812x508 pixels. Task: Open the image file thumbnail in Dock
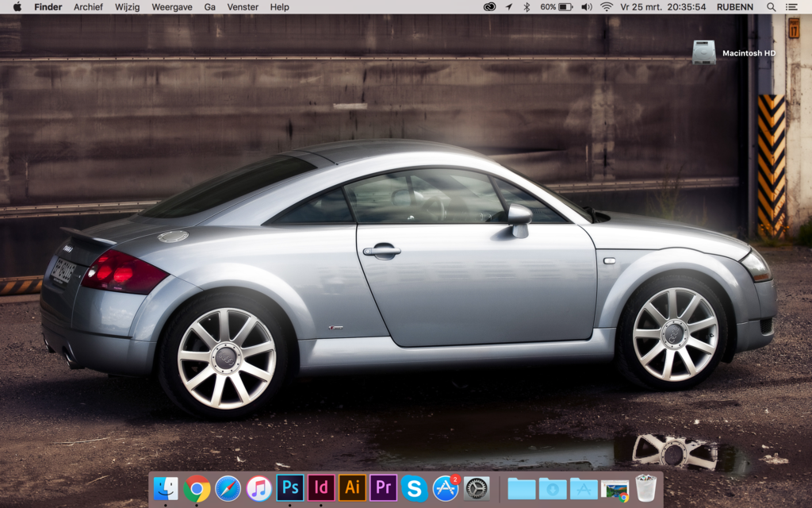[615, 491]
